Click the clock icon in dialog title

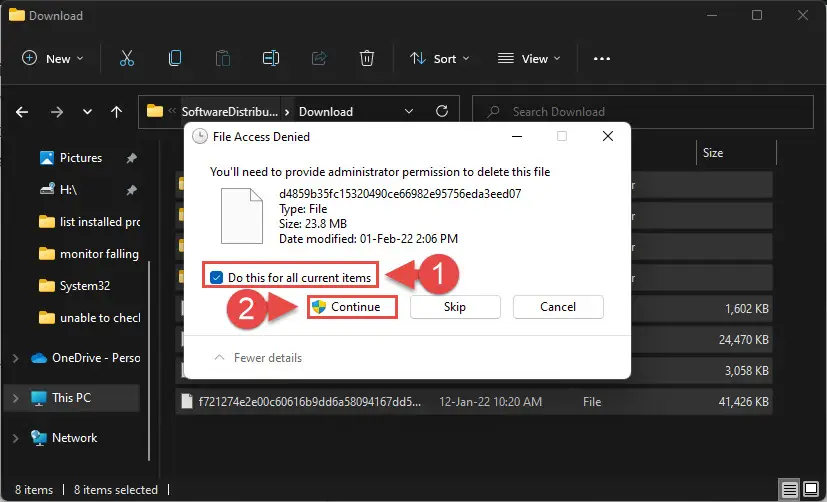tap(199, 137)
